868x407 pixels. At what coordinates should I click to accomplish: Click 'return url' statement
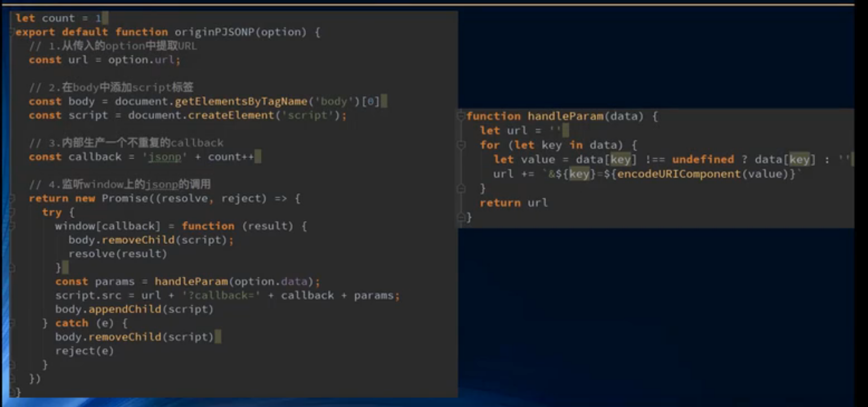click(x=513, y=203)
